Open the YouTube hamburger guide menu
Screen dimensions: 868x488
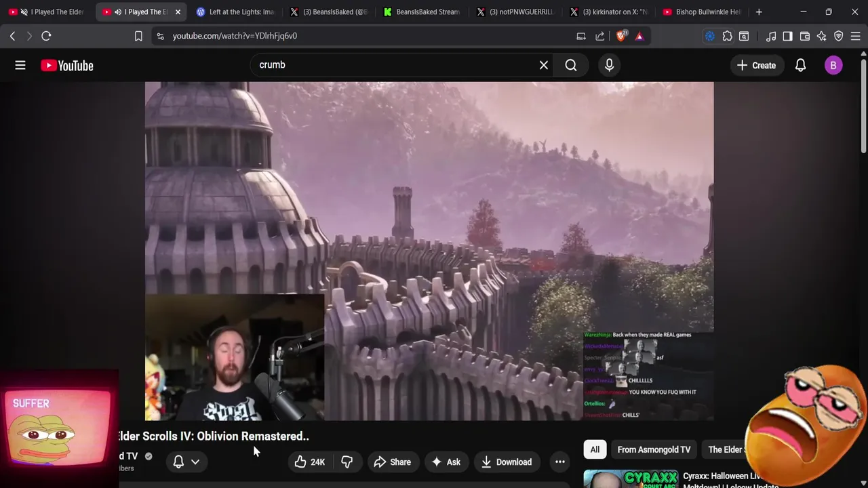[x=20, y=65]
